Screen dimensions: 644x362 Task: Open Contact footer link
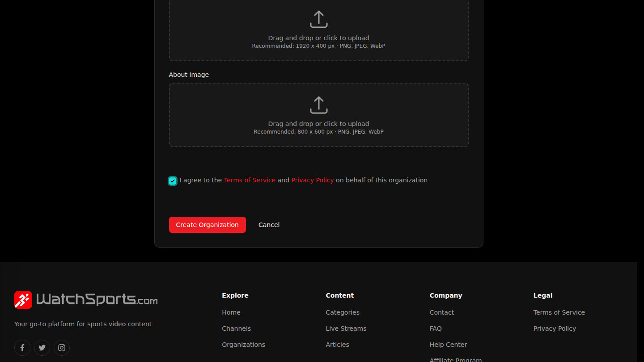pyautogui.click(x=442, y=312)
